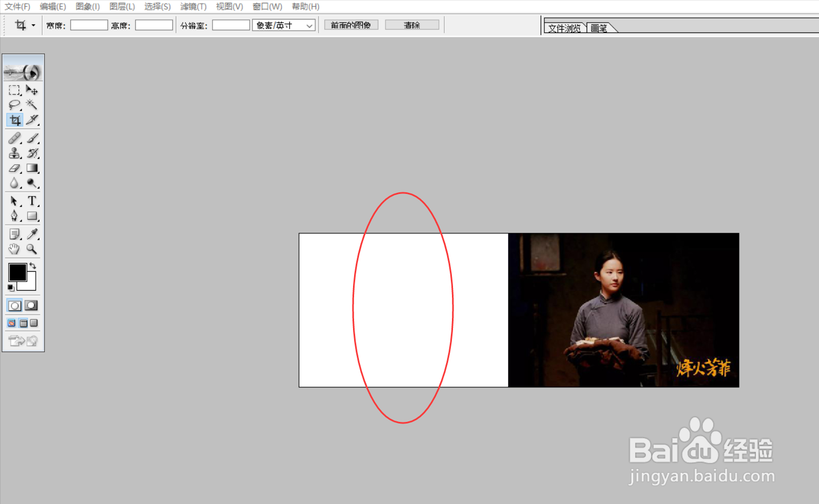Switch to Full Screen with menu bar
The width and height of the screenshot is (819, 504).
23,323
